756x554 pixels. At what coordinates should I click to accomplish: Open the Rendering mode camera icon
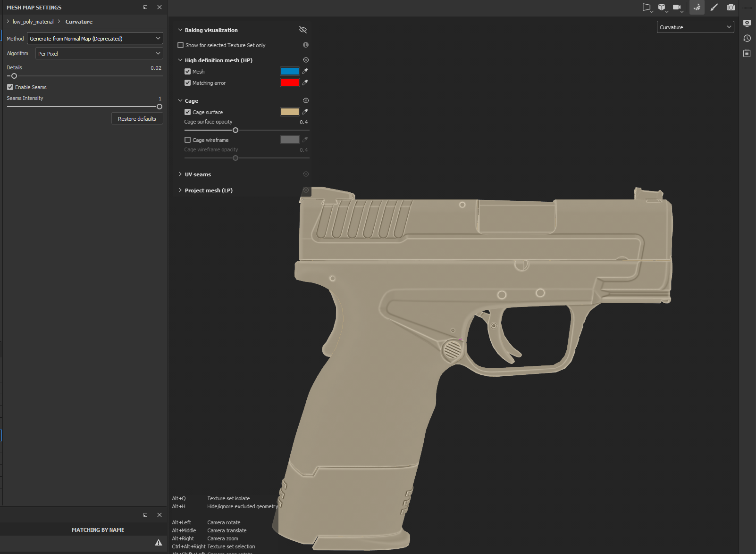pos(731,7)
